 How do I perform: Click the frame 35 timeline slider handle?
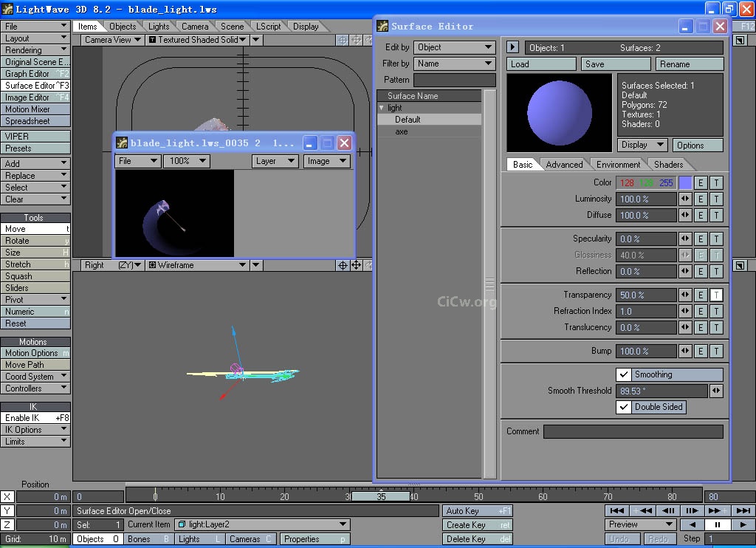[381, 496]
